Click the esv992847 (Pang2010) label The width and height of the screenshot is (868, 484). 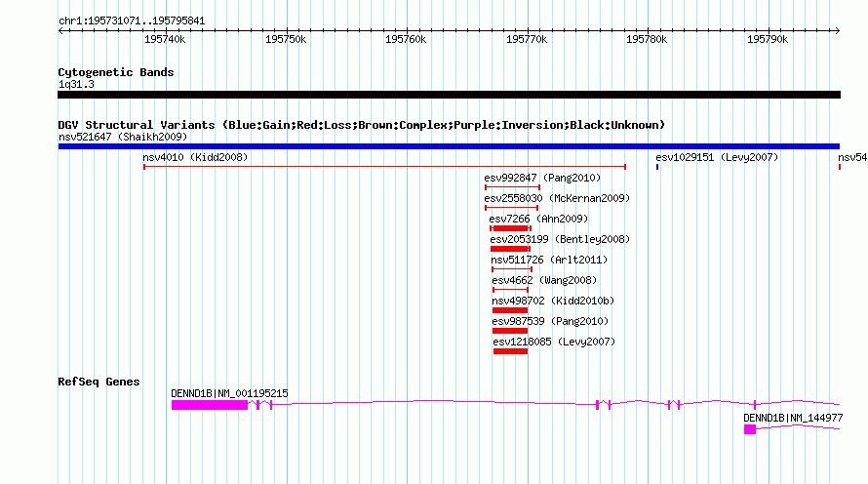(542, 178)
